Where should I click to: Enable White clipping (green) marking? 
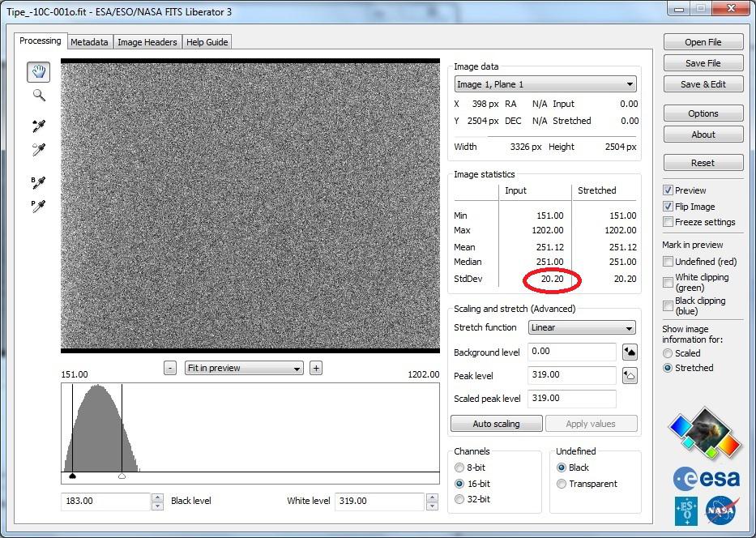668,283
